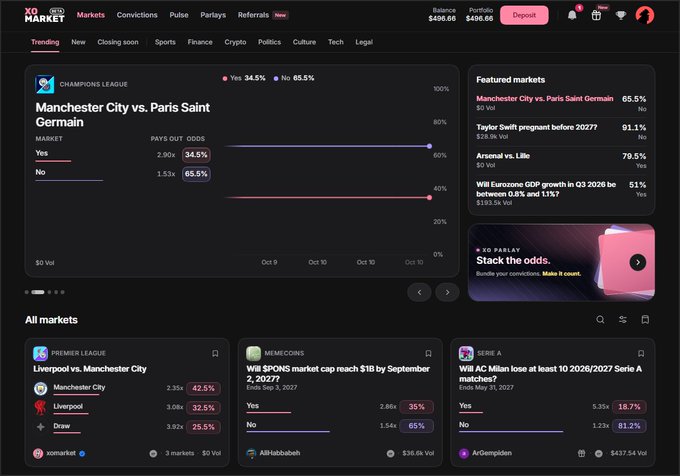Viewport: 680px width, 476px height.
Task: Open the Convictions nav item
Action: 137,15
